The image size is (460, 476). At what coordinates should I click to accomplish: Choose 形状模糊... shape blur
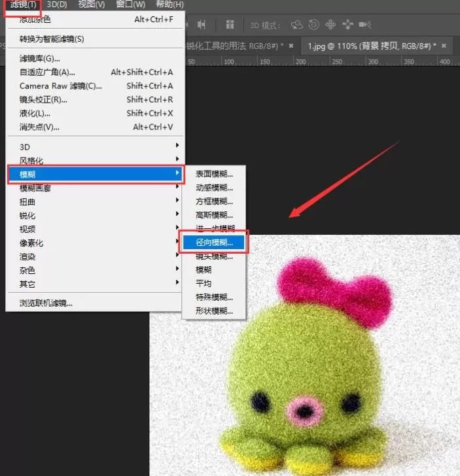tap(214, 311)
